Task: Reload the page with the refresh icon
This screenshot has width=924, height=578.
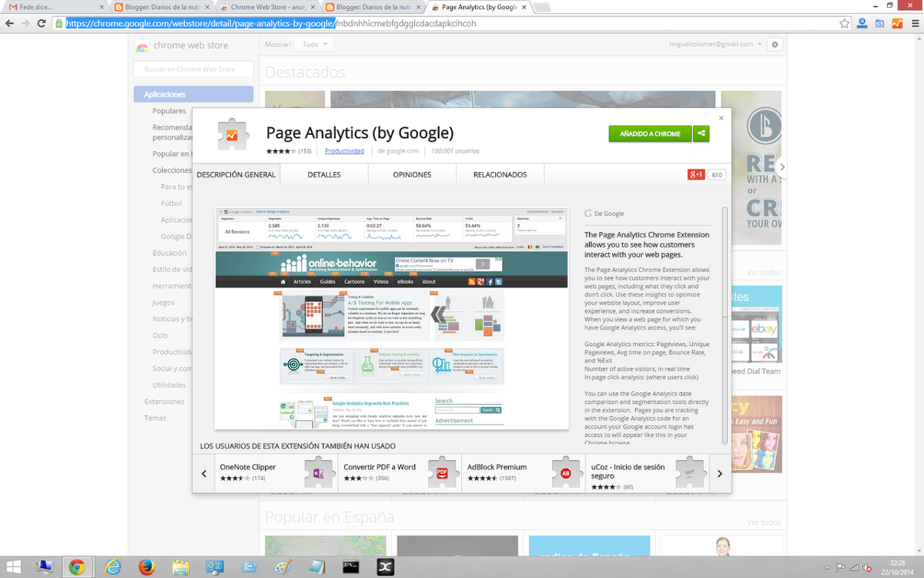Action: click(41, 23)
